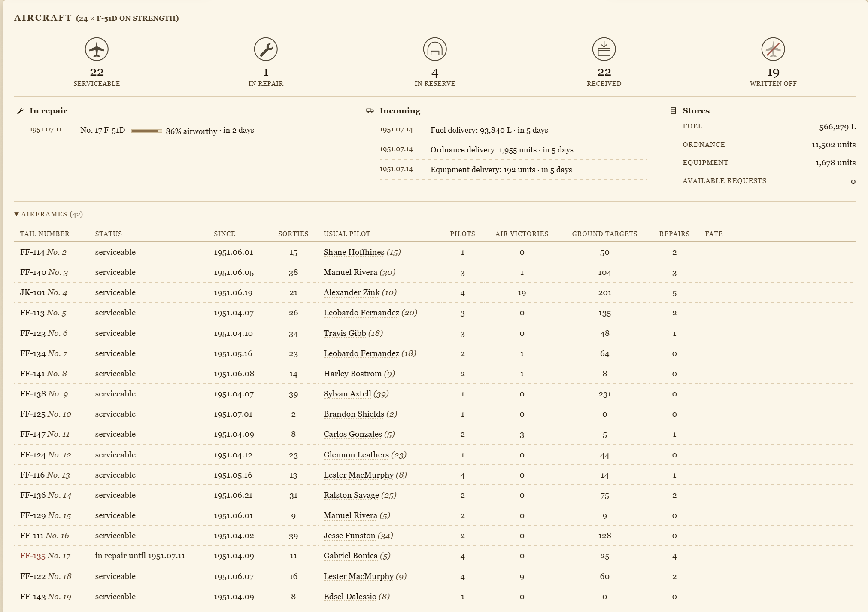This screenshot has width=868, height=612.
Task: Click the Serviceable airplane icon
Action: tap(97, 49)
